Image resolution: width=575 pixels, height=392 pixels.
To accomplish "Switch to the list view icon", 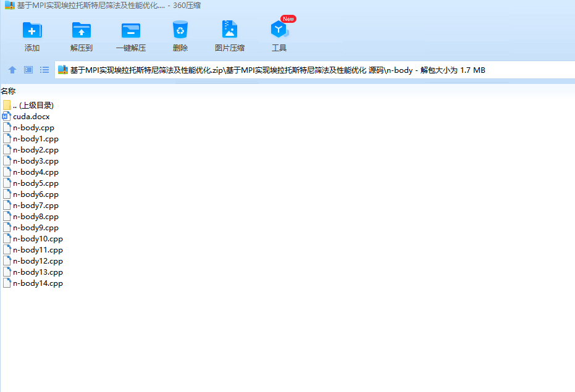I will [x=44, y=70].
